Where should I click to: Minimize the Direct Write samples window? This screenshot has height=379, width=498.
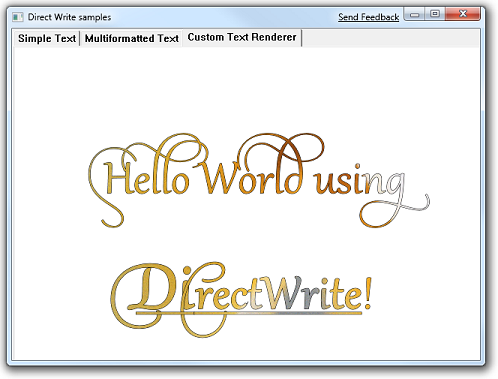[414, 14]
